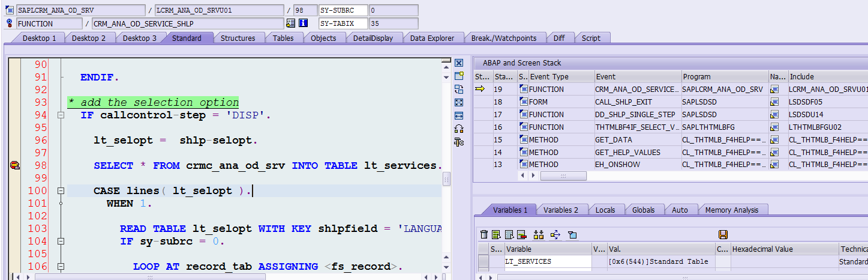
Task: Click the GET_HELP_VALUES event cell
Action: [638, 152]
